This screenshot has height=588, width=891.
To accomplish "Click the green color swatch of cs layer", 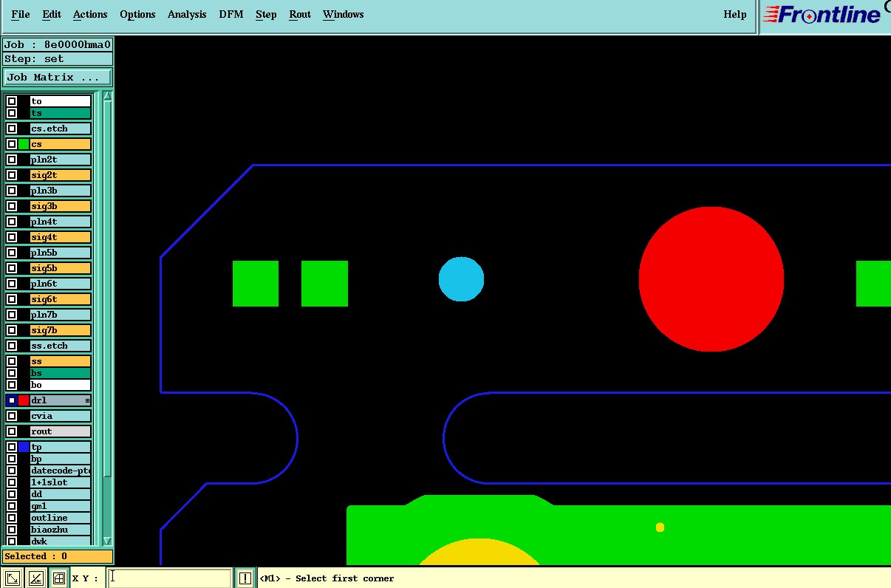I will [x=24, y=144].
